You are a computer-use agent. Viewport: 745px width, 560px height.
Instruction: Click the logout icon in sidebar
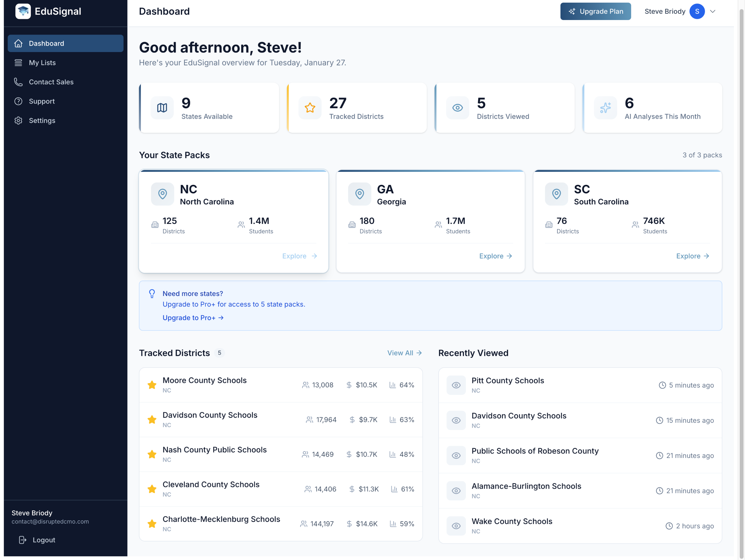(x=22, y=540)
